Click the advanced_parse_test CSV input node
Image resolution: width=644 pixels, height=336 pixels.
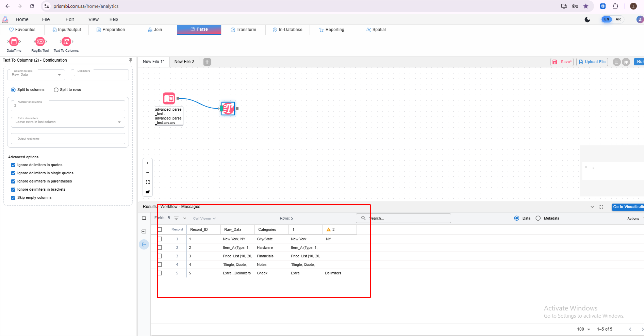coord(169,99)
